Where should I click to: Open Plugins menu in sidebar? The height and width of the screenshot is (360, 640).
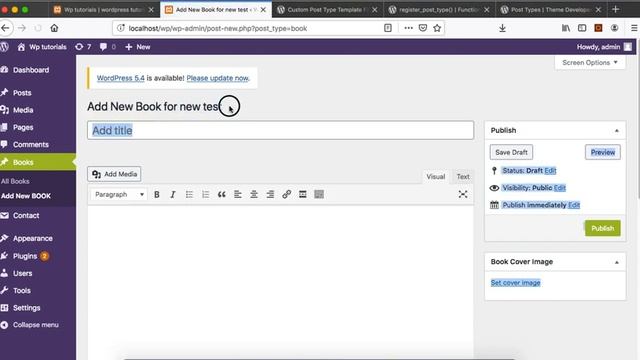(25, 256)
